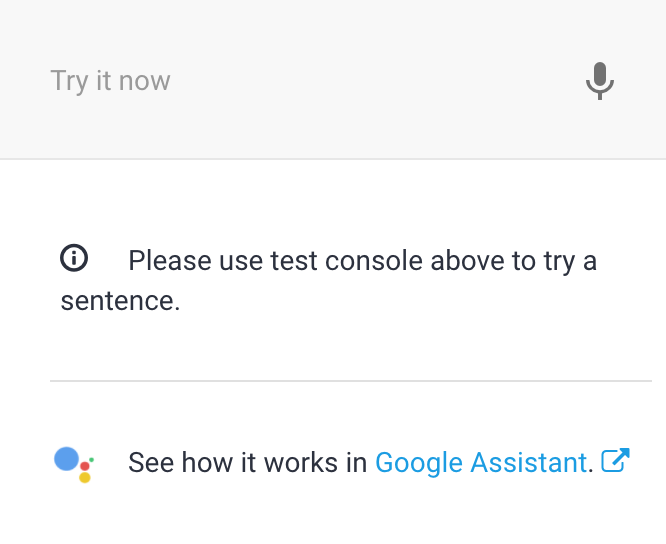
Task: Click the 'See how it works in' text
Action: pyautogui.click(x=248, y=462)
